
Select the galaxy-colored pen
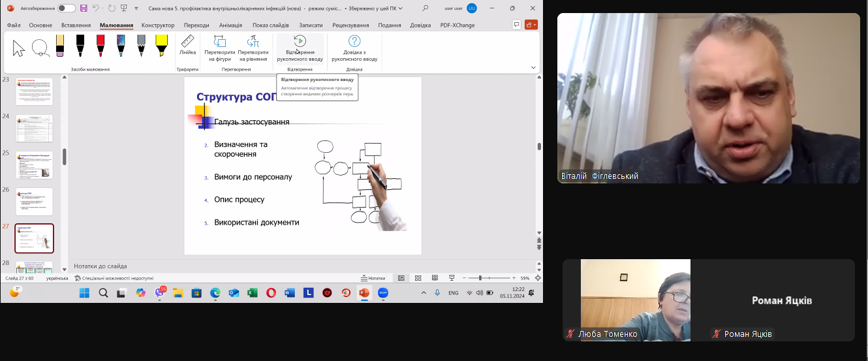[121, 46]
